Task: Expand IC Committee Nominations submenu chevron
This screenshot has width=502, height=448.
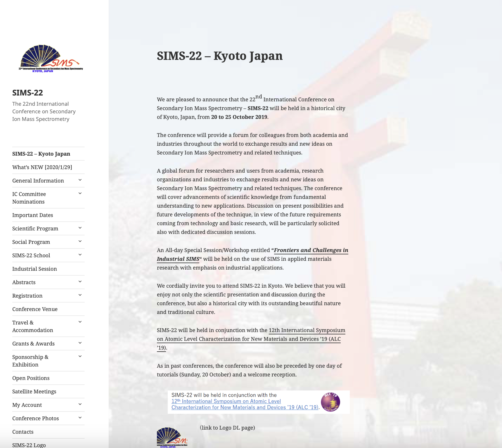Action: click(80, 194)
